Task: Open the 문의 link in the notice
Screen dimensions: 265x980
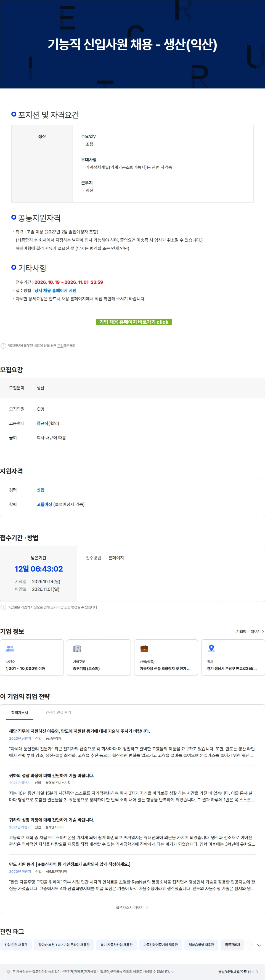Action: (60, 346)
